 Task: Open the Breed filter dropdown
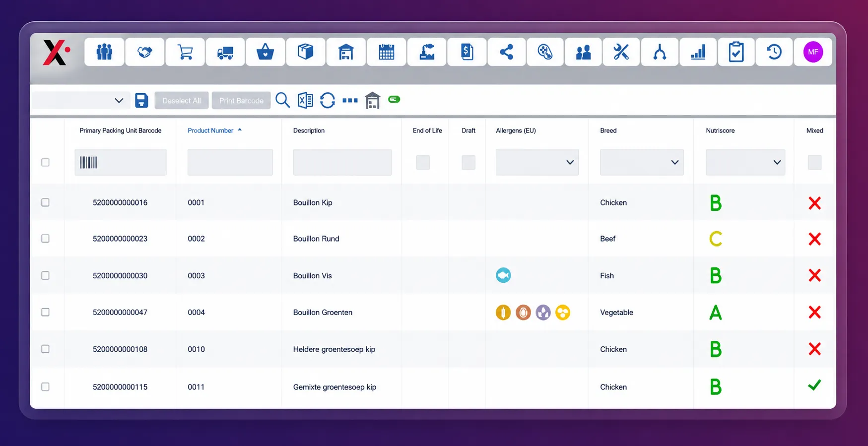[642, 162]
